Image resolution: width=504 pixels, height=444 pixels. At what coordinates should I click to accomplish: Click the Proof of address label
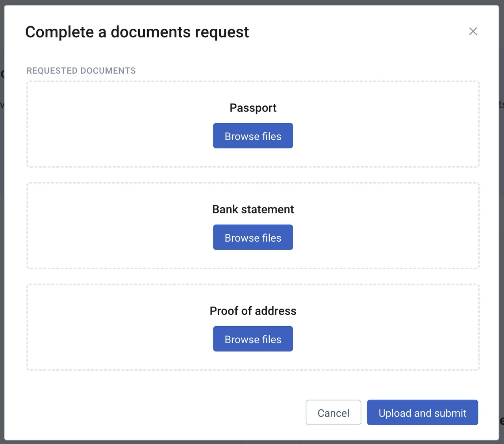(x=253, y=311)
